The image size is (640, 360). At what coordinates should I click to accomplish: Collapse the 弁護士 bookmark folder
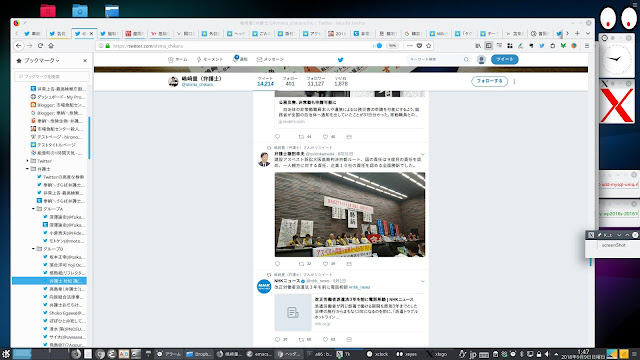pyautogui.click(x=28, y=169)
